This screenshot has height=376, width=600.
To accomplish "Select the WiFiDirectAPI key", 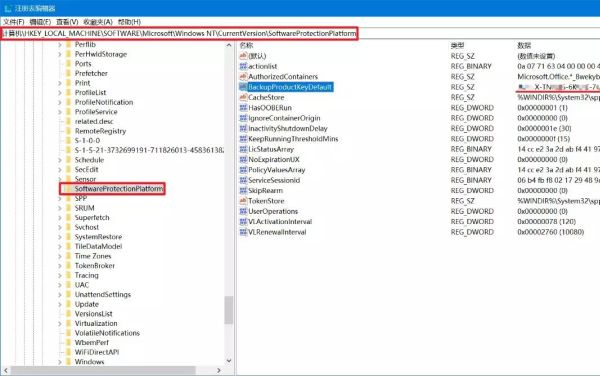I will pyautogui.click(x=97, y=352).
